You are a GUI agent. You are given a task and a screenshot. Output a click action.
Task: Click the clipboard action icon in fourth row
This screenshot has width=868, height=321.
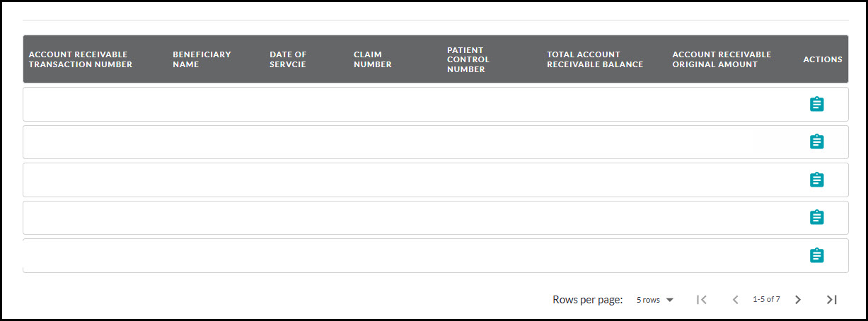pos(816,217)
